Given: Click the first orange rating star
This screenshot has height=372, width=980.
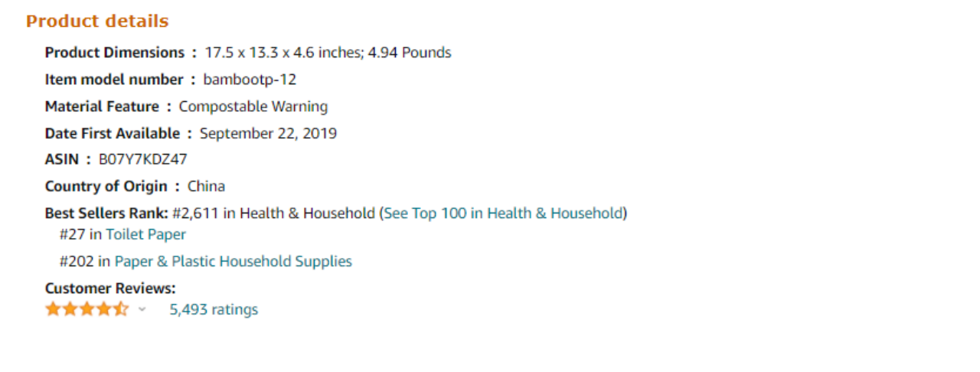Looking at the screenshot, I should (53, 309).
